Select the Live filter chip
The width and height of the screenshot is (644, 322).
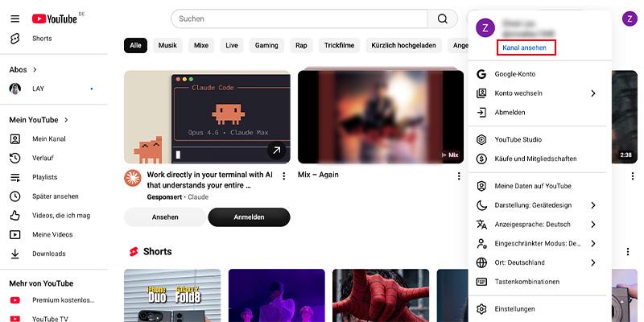[x=232, y=46]
